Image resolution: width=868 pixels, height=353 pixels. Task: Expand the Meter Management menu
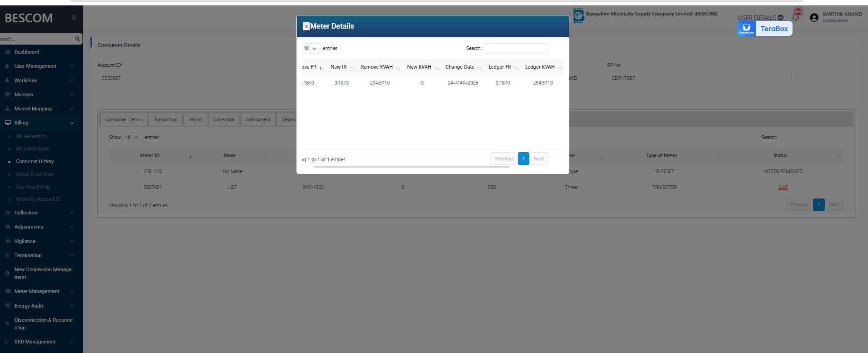pyautogui.click(x=39, y=291)
